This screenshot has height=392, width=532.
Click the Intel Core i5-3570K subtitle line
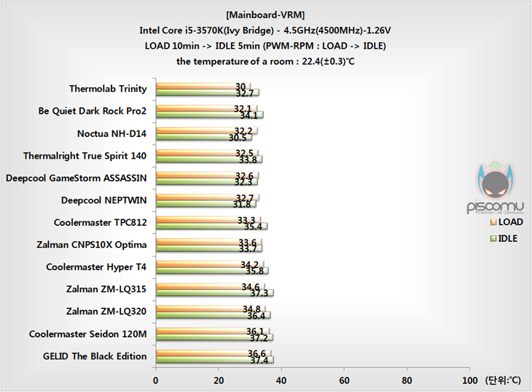pyautogui.click(x=265, y=31)
